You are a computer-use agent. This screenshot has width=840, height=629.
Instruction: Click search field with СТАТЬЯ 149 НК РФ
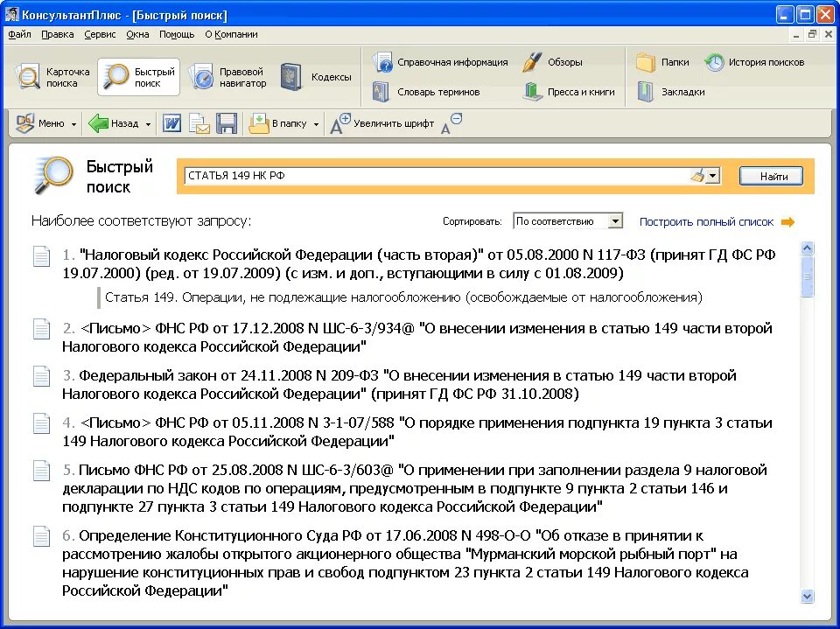[x=437, y=175]
